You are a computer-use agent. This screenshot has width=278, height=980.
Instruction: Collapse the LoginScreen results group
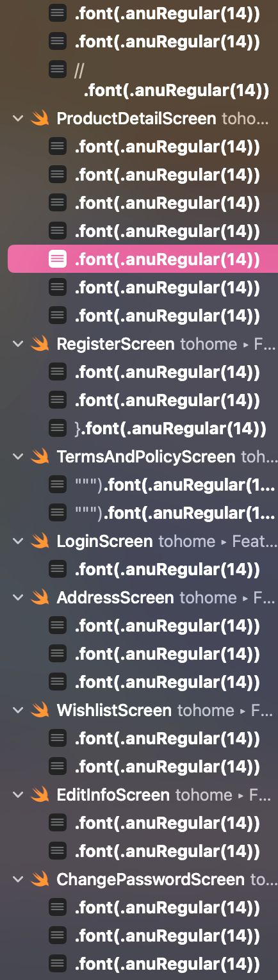(18, 541)
